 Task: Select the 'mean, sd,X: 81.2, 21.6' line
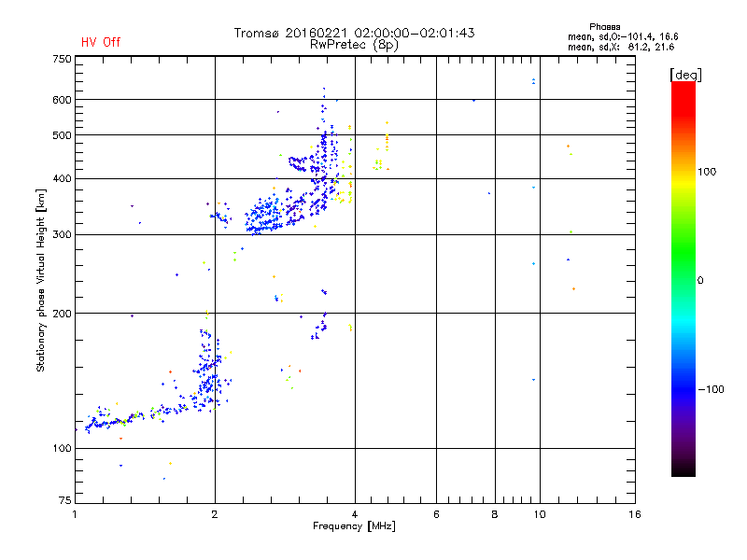tap(621, 47)
